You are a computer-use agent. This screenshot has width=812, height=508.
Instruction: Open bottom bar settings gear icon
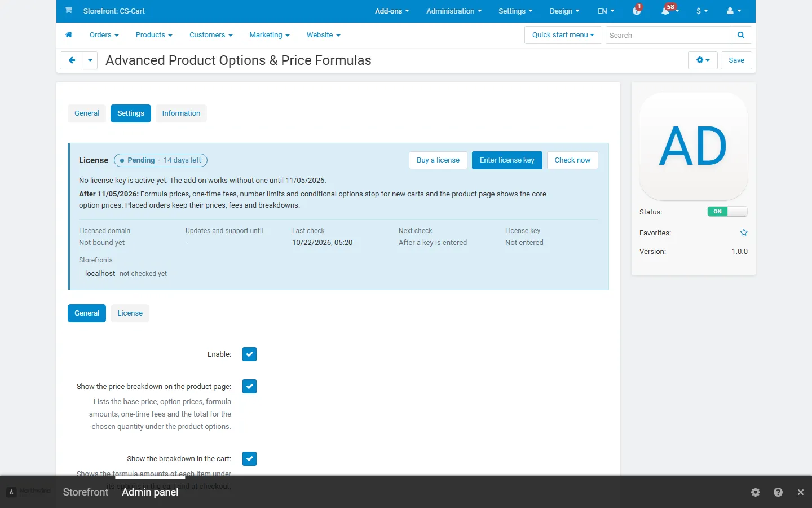tap(756, 492)
